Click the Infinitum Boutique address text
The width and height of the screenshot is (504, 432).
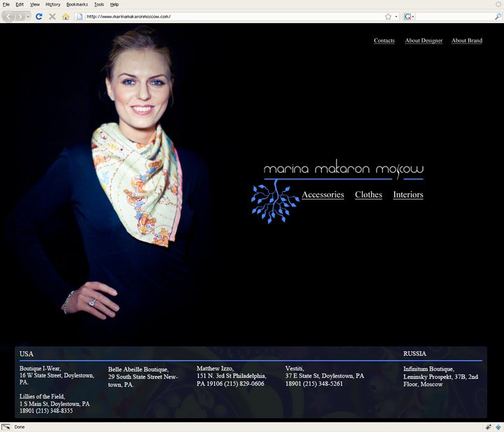click(441, 377)
